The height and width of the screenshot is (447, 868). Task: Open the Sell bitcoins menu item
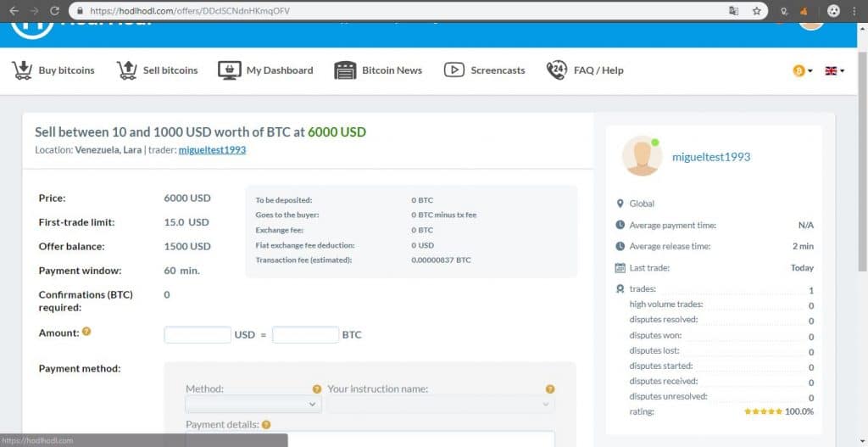[x=157, y=70]
